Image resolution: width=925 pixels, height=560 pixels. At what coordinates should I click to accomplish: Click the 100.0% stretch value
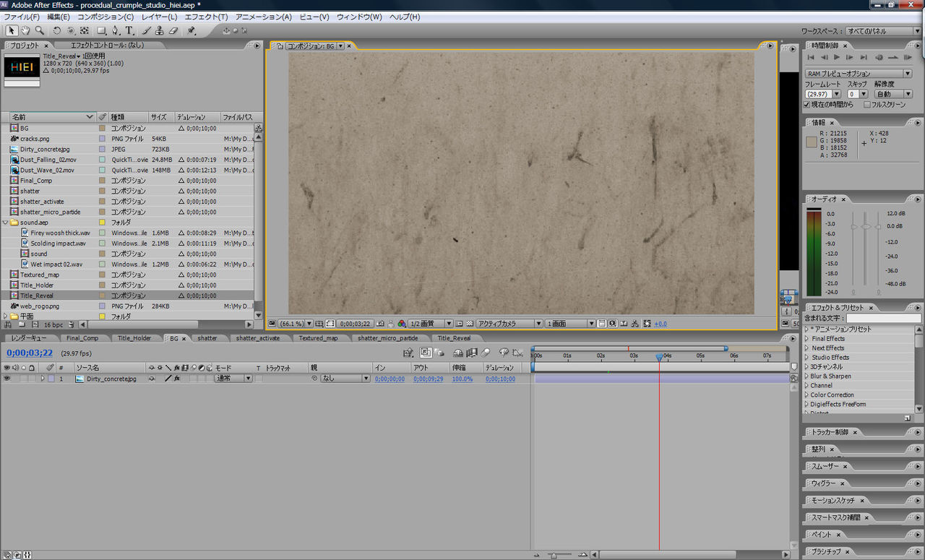click(462, 379)
